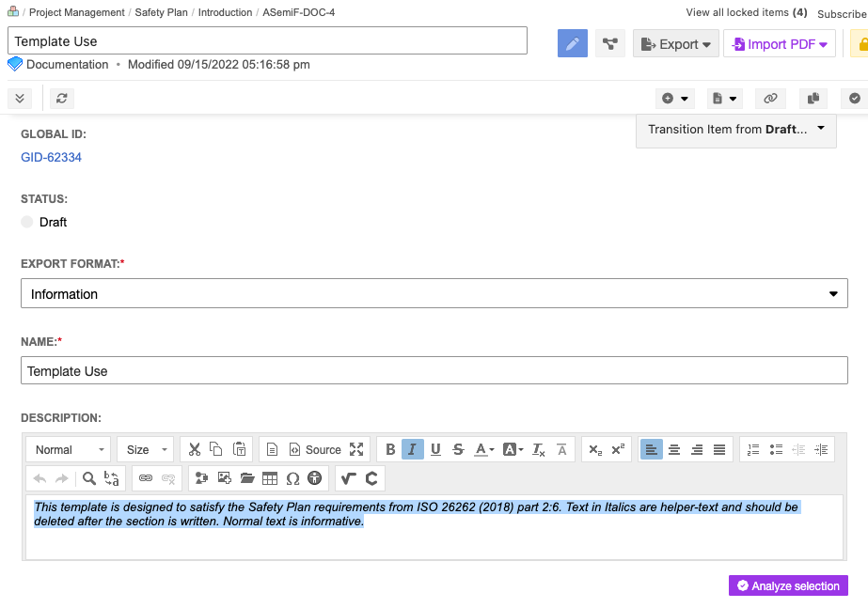Click the project home icon in breadcrumb

pos(13,11)
